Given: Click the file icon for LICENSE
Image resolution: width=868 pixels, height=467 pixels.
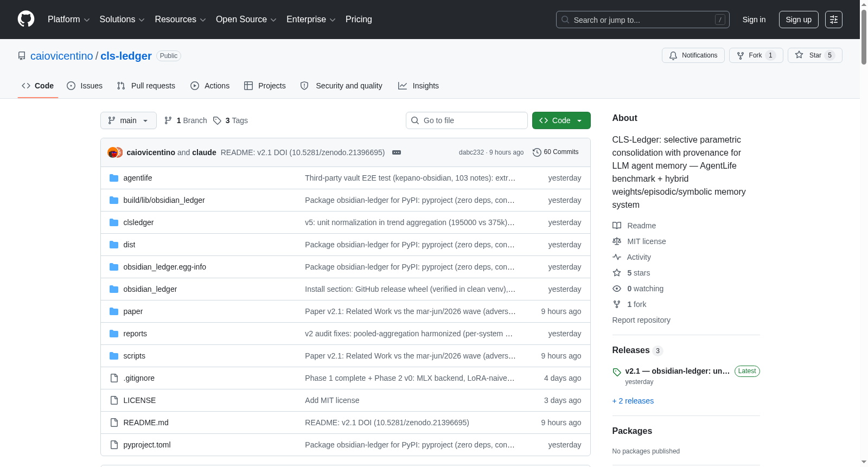Looking at the screenshot, I should point(114,400).
